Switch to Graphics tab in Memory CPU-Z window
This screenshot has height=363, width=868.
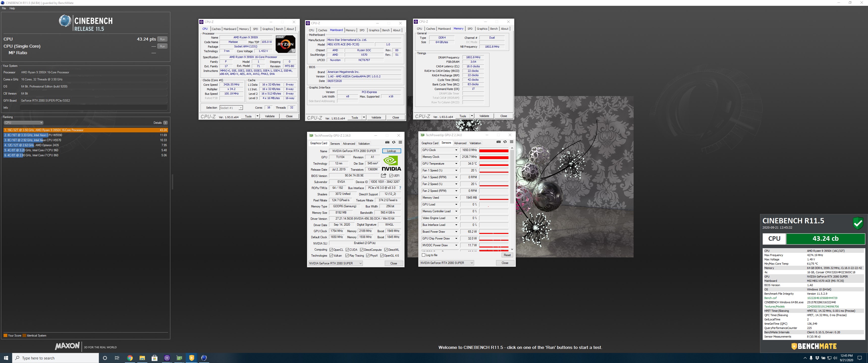[x=482, y=29]
